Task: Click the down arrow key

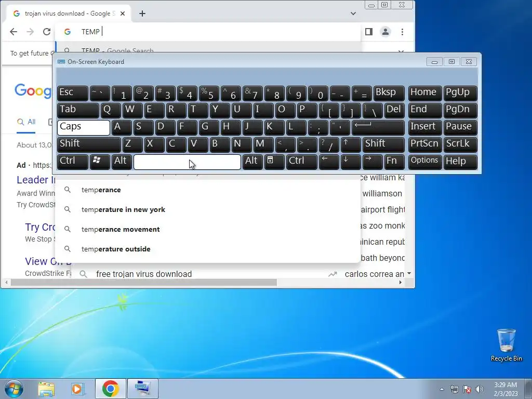Action: [351, 162]
